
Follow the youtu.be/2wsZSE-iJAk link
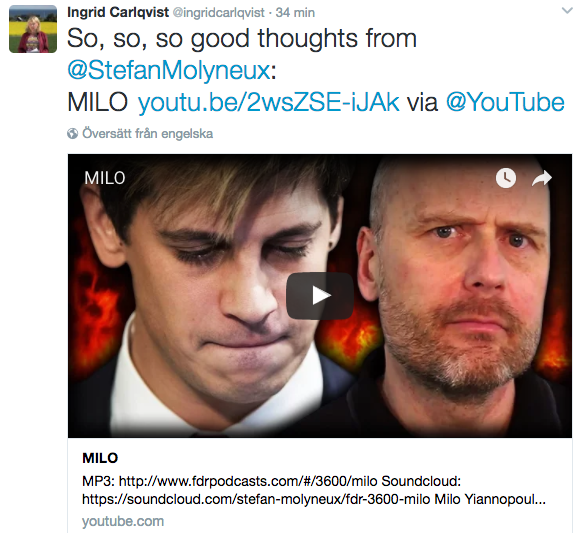point(268,102)
